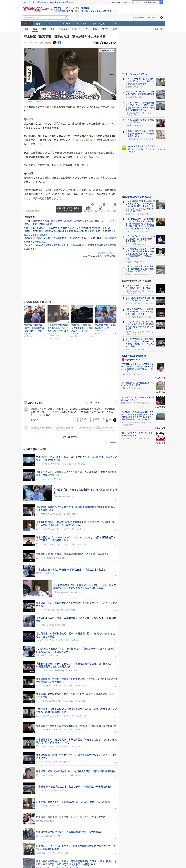186x868 pixels.
Task: Open オリジナル navigation tab
Action: tap(81, 24)
